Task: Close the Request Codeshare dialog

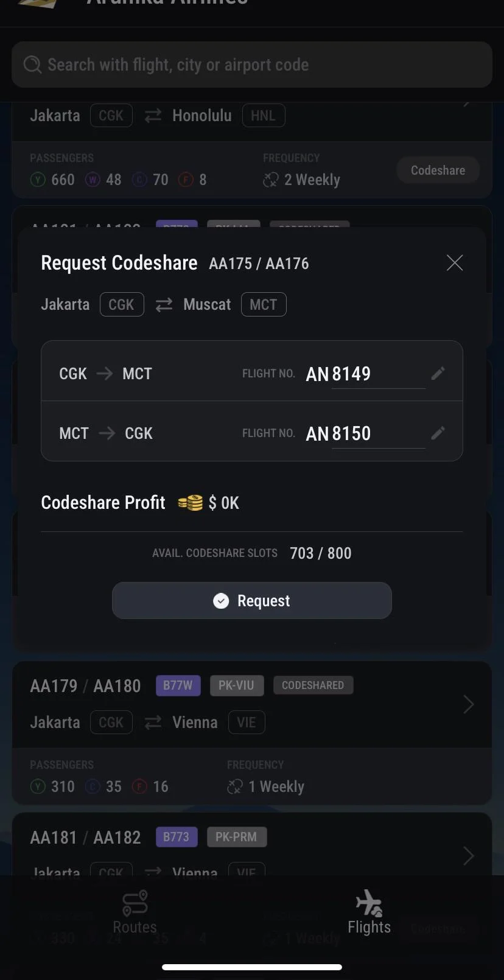Action: coord(455,263)
